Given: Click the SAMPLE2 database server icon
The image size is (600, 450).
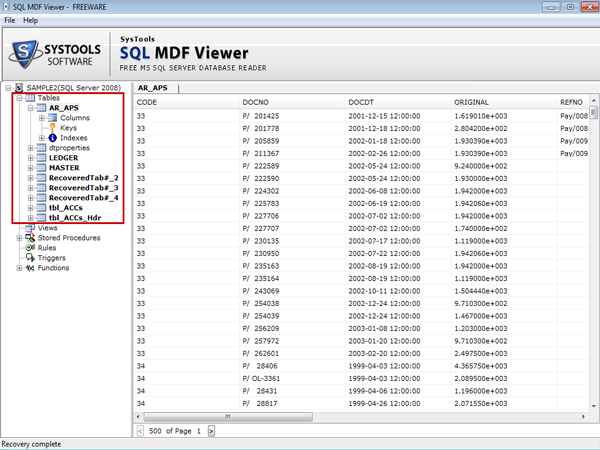Looking at the screenshot, I should click(x=19, y=88).
